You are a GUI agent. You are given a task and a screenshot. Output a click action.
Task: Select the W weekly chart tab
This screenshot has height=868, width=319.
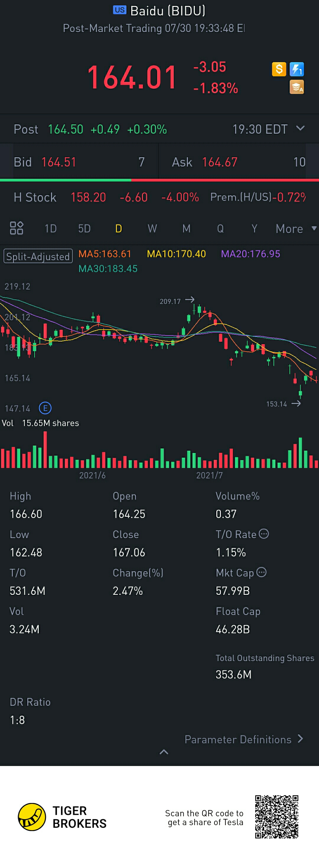click(152, 229)
